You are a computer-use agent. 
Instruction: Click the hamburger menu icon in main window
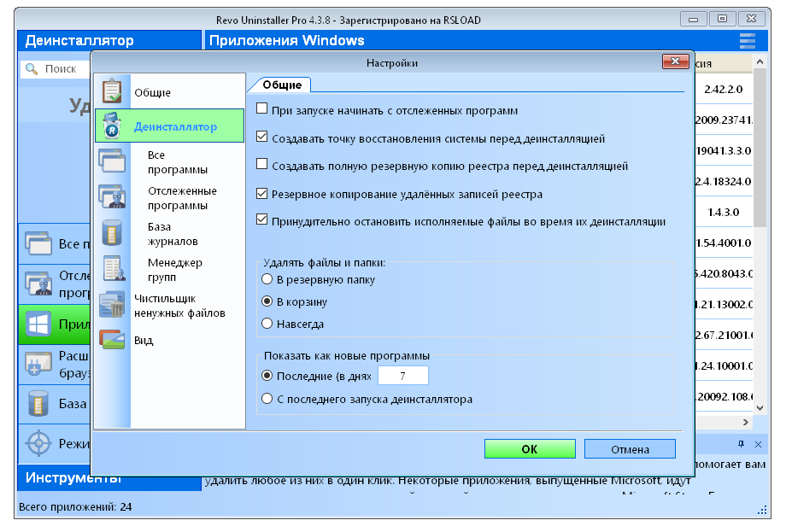click(747, 40)
